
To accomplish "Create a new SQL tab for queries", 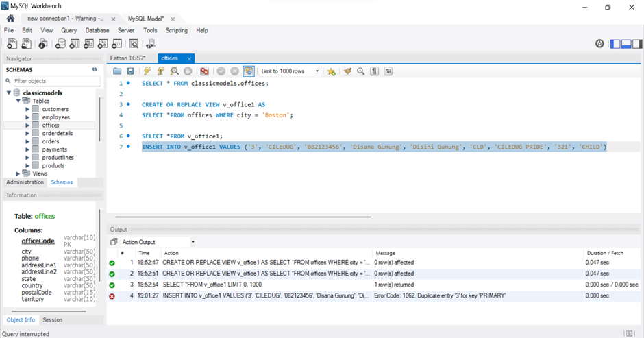I will coord(12,44).
